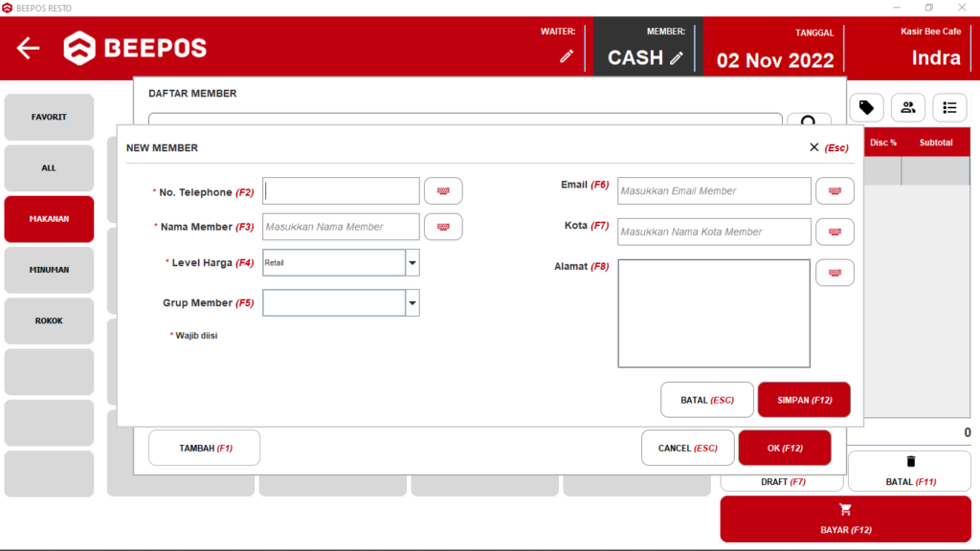Select the price tag icon in top toolbar
This screenshot has width=980, height=551.
coord(865,107)
